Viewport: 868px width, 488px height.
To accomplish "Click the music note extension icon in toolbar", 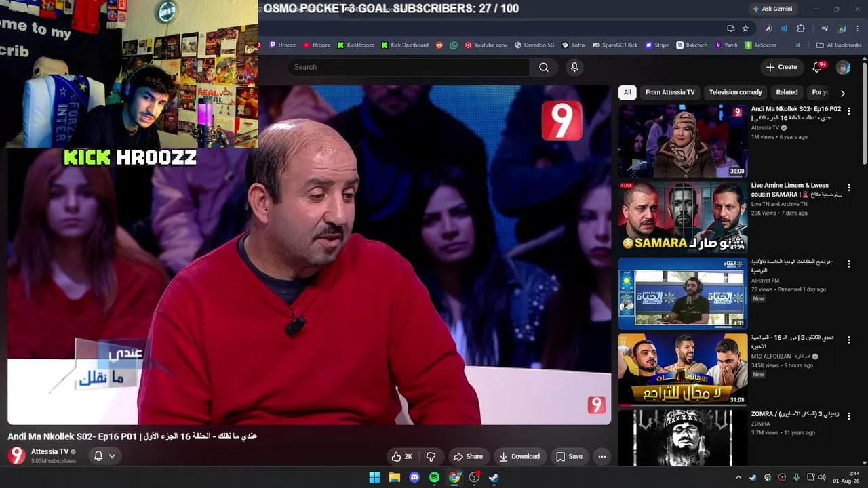I will click(768, 28).
